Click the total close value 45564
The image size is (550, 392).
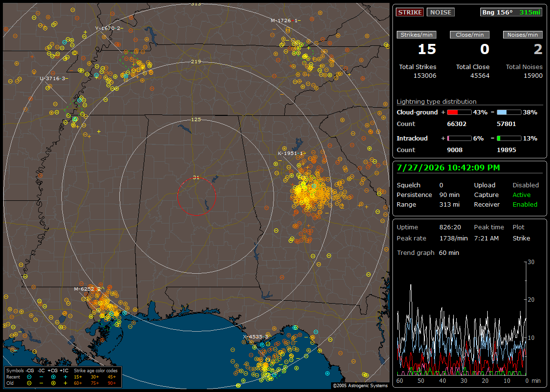pos(479,76)
